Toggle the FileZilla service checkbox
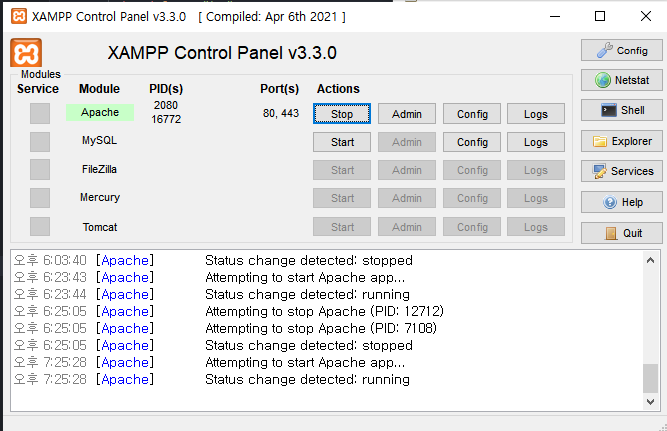Screen dimensions: 667x431 40,170
